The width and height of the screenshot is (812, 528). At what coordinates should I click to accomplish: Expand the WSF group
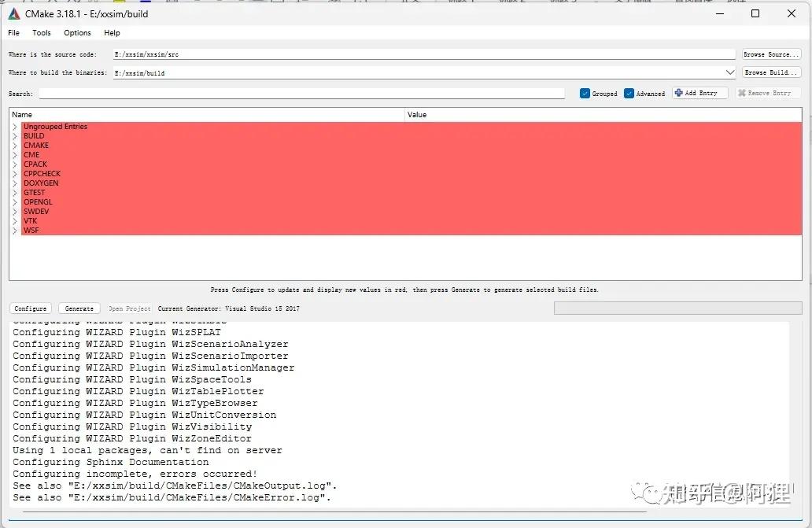(15, 231)
